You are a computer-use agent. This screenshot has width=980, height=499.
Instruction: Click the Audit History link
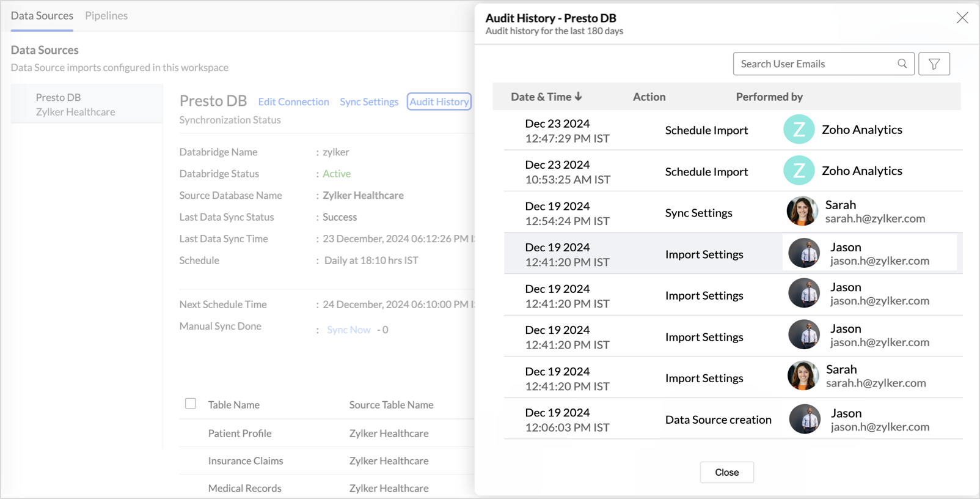click(x=439, y=102)
